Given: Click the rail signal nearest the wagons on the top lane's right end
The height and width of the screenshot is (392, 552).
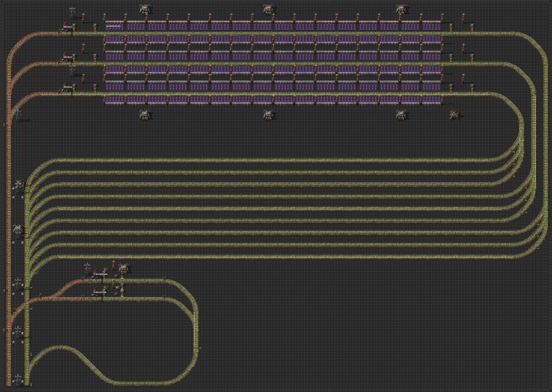Looking at the screenshot, I should coord(451,27).
